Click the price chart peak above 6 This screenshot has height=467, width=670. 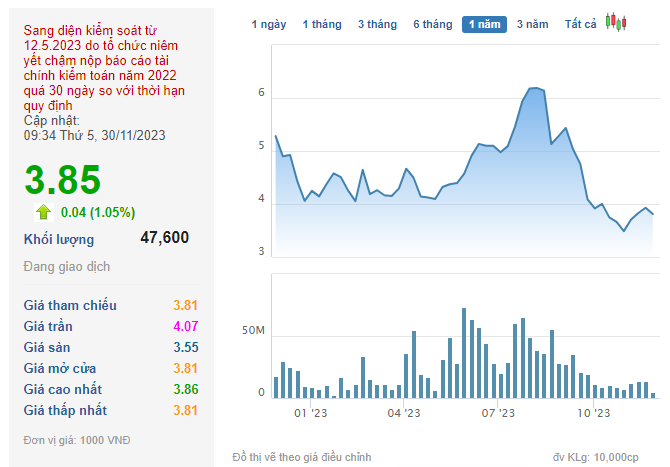[535, 89]
